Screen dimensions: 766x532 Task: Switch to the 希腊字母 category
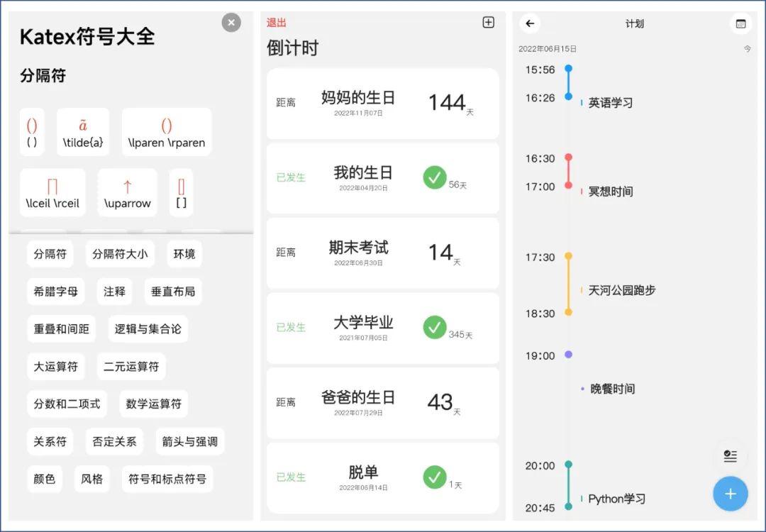pyautogui.click(x=56, y=291)
